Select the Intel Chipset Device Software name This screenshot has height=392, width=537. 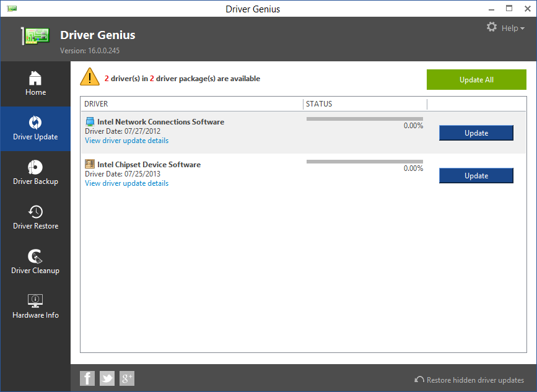[149, 165]
